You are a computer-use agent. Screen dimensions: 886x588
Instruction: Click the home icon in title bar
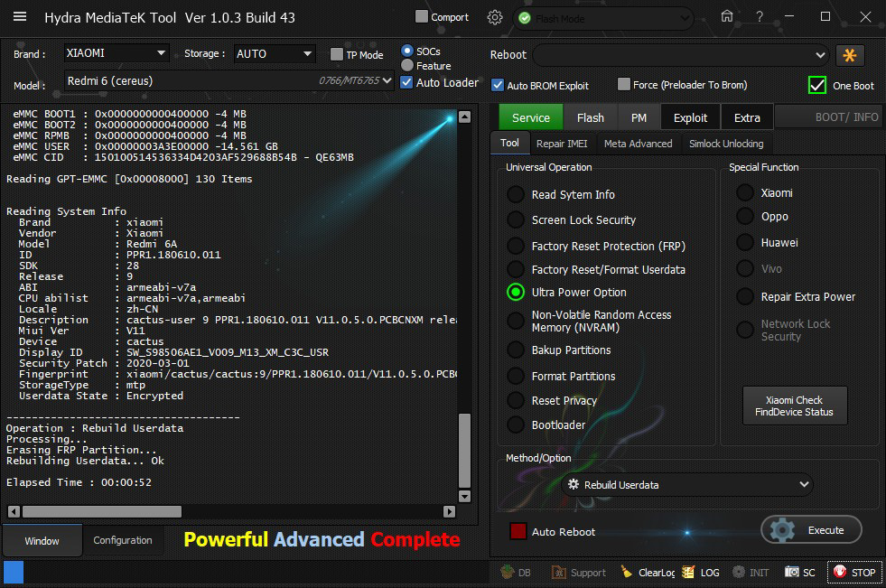727,17
